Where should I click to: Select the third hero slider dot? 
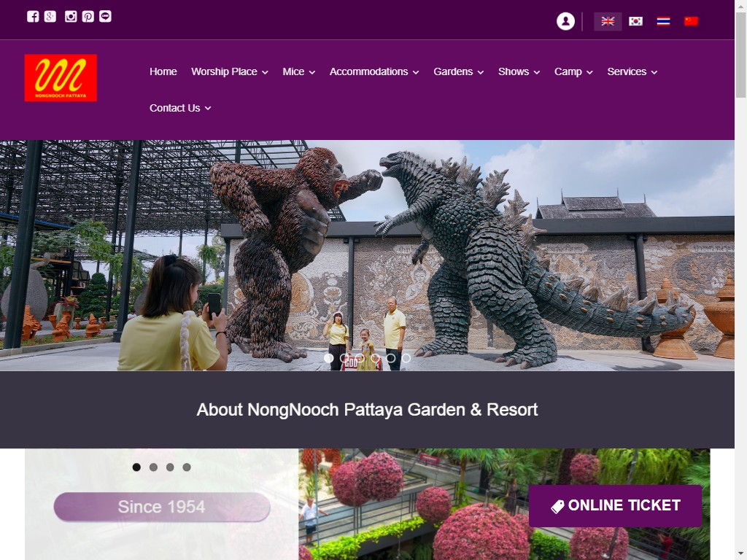(360, 358)
